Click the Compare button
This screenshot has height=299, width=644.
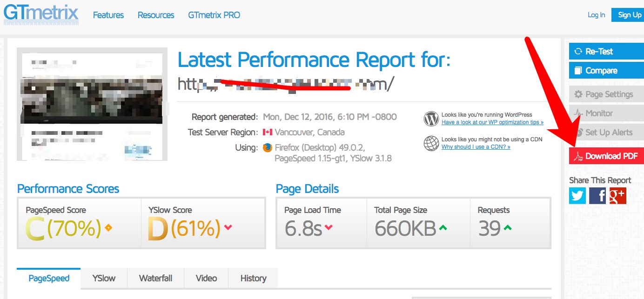pyautogui.click(x=606, y=71)
